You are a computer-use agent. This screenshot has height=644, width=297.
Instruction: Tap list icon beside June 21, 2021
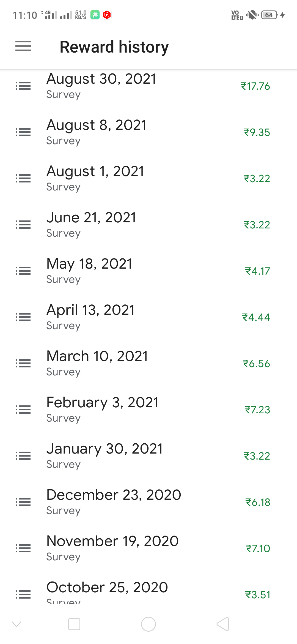[23, 225]
